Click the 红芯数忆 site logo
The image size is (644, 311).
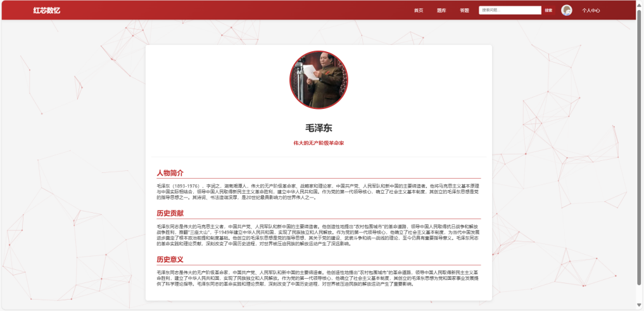[x=47, y=11]
